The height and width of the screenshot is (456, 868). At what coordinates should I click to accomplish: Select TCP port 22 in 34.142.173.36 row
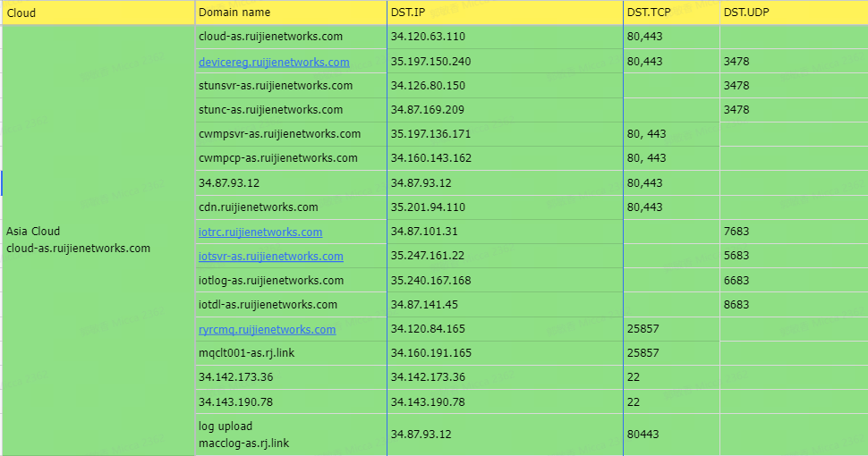point(671,377)
